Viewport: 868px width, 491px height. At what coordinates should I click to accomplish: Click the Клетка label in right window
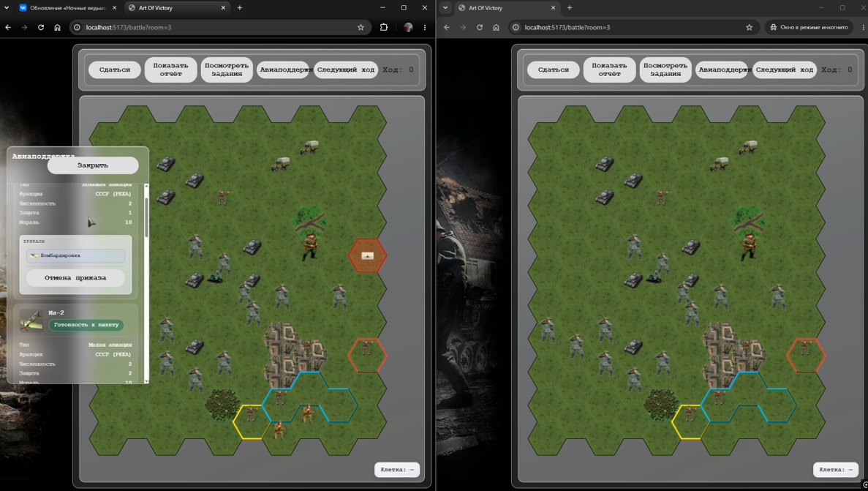(835, 469)
